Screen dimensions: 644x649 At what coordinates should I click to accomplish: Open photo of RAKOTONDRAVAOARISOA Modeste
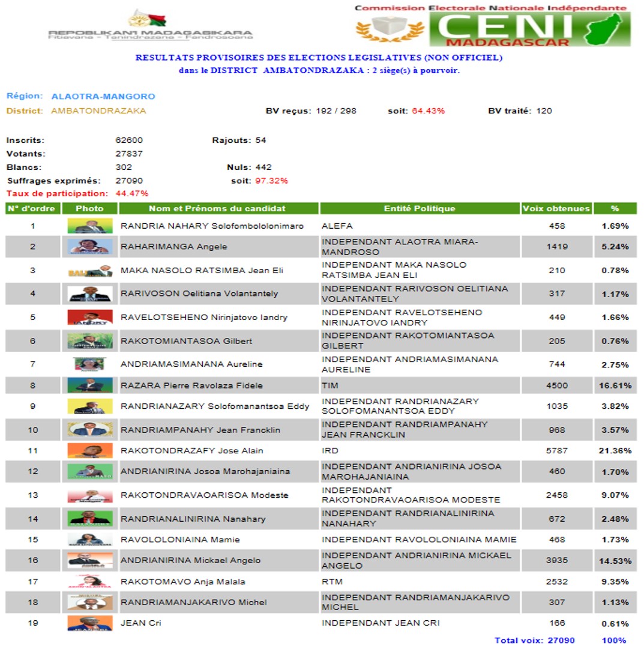click(x=90, y=495)
